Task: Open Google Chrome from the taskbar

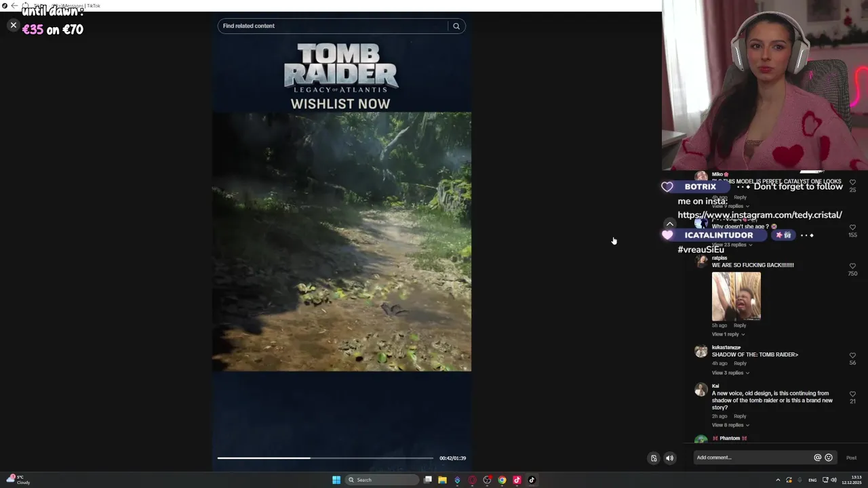Action: (502, 480)
